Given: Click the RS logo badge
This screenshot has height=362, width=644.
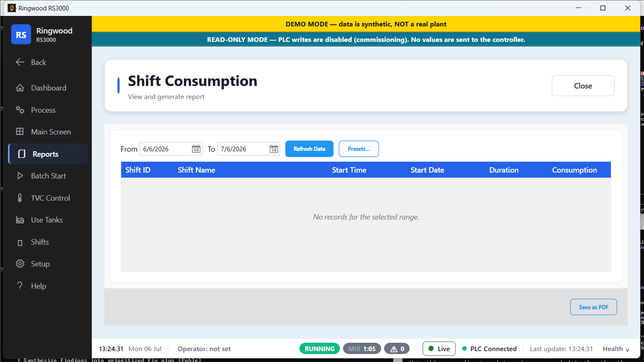Looking at the screenshot, I should [x=21, y=35].
